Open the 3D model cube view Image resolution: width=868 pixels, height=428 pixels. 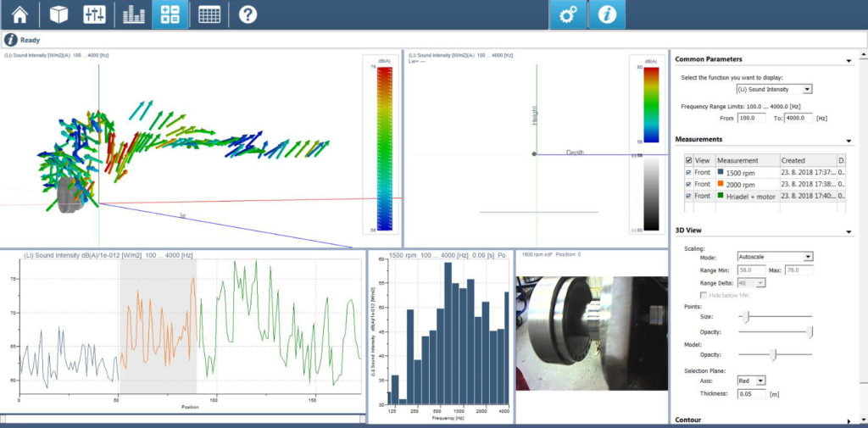point(58,14)
